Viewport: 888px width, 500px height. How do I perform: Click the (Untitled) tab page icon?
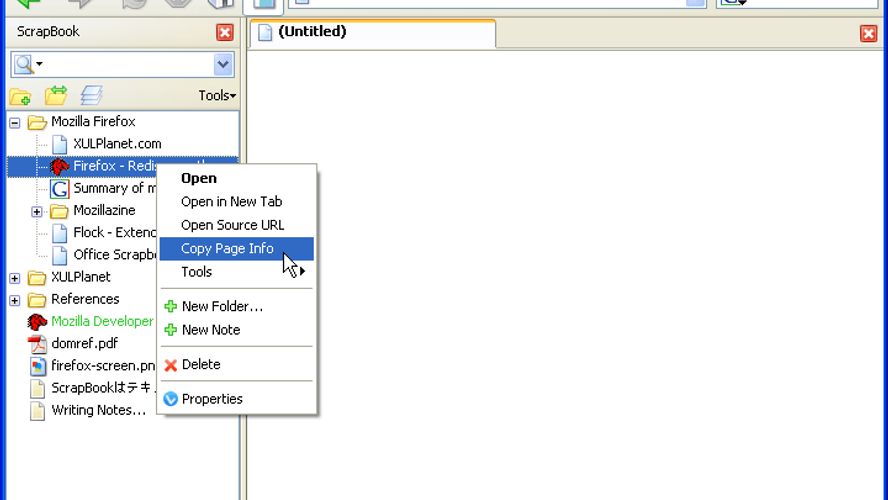[x=264, y=33]
